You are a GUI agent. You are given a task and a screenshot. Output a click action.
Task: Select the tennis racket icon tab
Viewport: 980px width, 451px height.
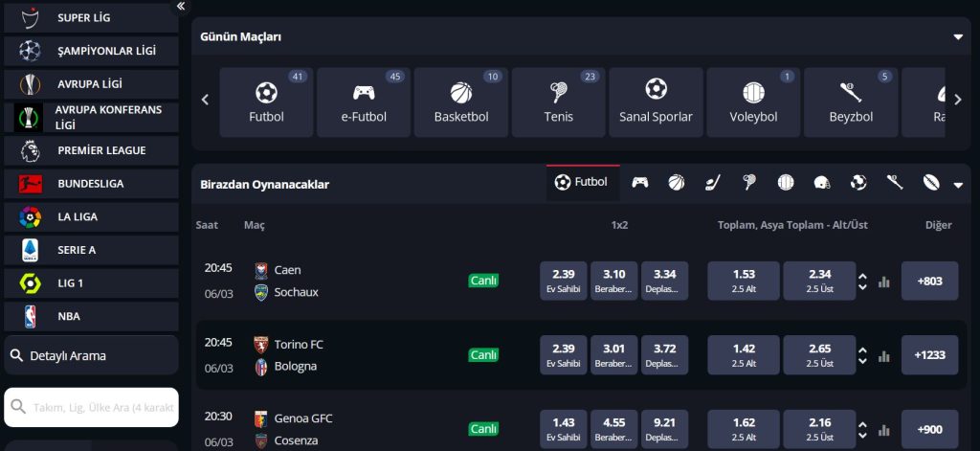[749, 182]
